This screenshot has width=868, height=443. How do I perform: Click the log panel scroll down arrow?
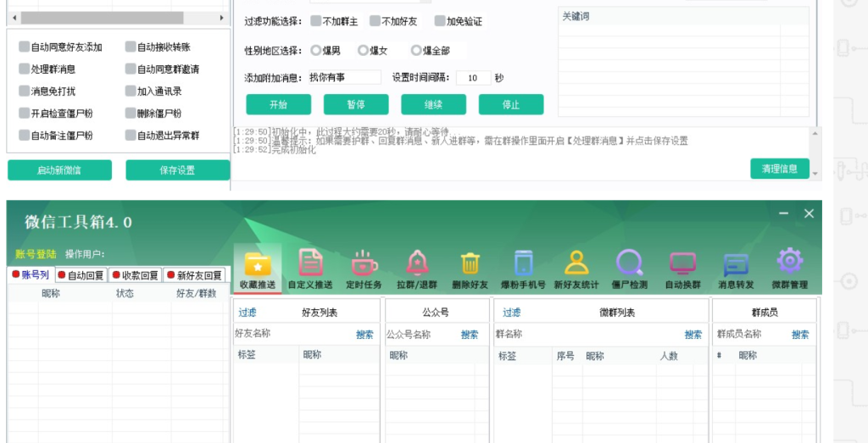point(815,174)
